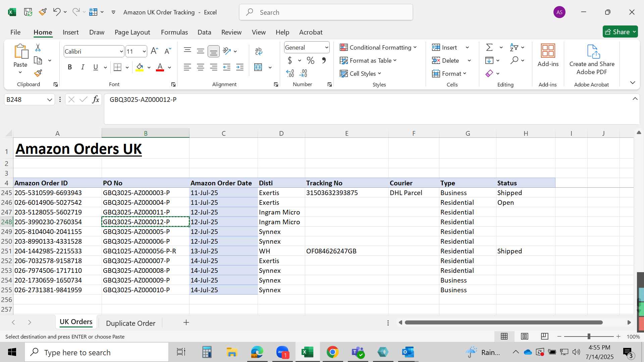Click the Delete cells button
Image resolution: width=644 pixels, height=362 pixels.
click(x=445, y=60)
